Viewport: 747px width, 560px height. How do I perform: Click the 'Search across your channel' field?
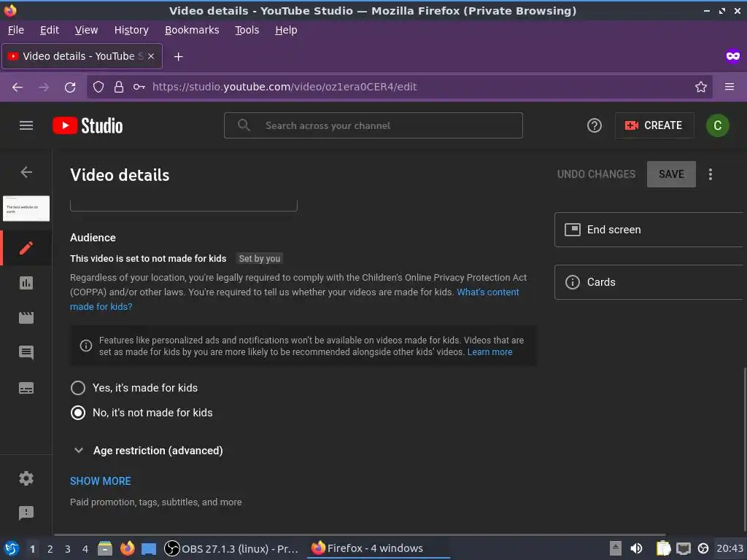pos(373,125)
